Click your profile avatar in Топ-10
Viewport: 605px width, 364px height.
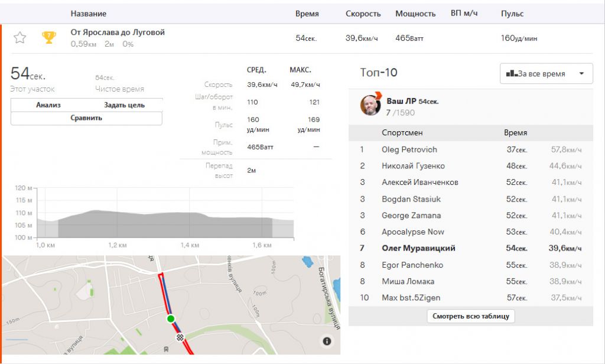[370, 105]
